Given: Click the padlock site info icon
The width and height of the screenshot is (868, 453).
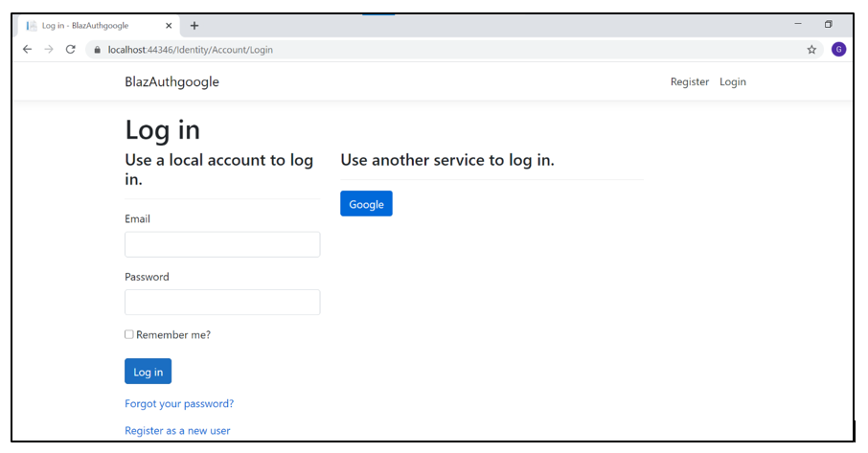Looking at the screenshot, I should (x=97, y=50).
